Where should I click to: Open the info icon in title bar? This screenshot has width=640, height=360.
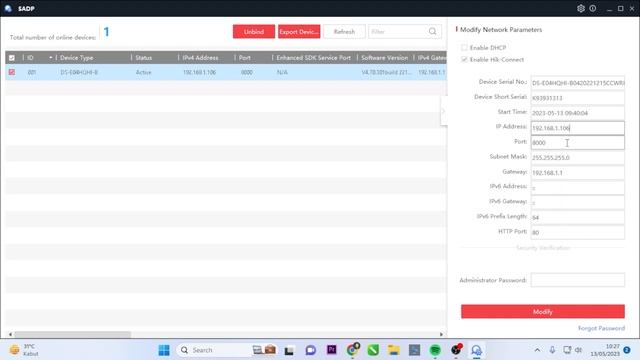pyautogui.click(x=593, y=8)
